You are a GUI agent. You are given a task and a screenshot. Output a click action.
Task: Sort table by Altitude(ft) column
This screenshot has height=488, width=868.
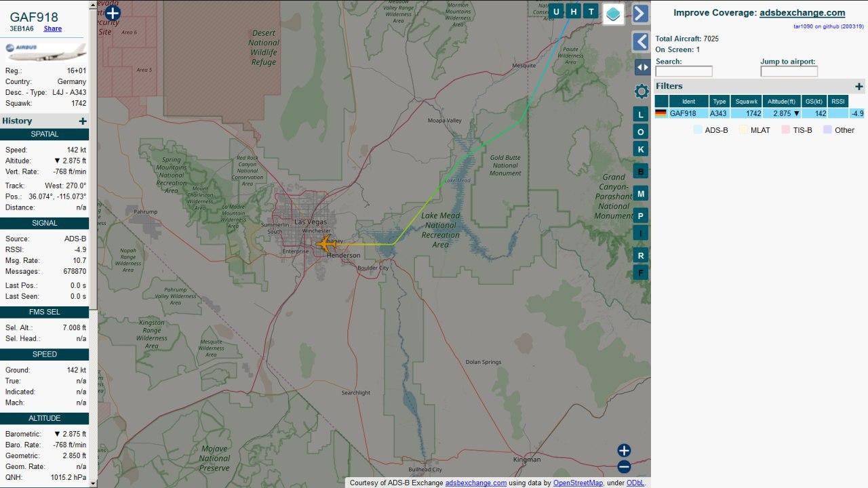781,102
